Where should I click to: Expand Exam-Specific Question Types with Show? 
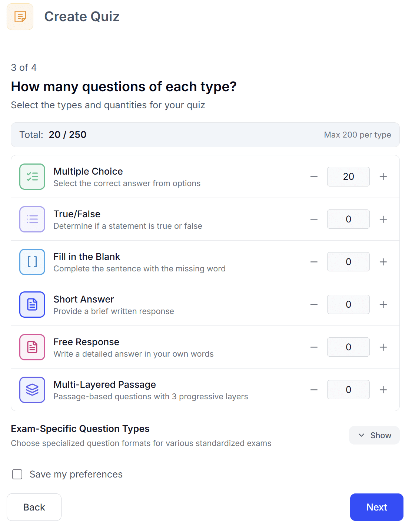(374, 435)
